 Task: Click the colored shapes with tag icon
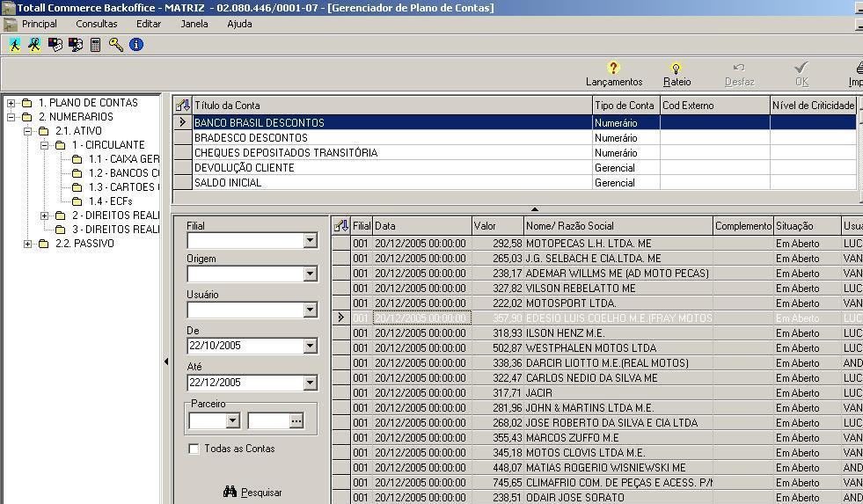pyautogui.click(x=55, y=45)
